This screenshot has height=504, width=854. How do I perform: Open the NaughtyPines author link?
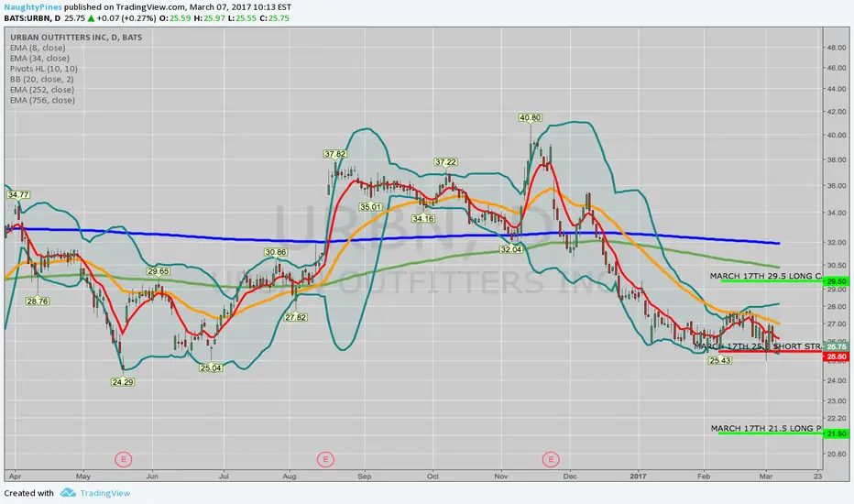click(33, 7)
